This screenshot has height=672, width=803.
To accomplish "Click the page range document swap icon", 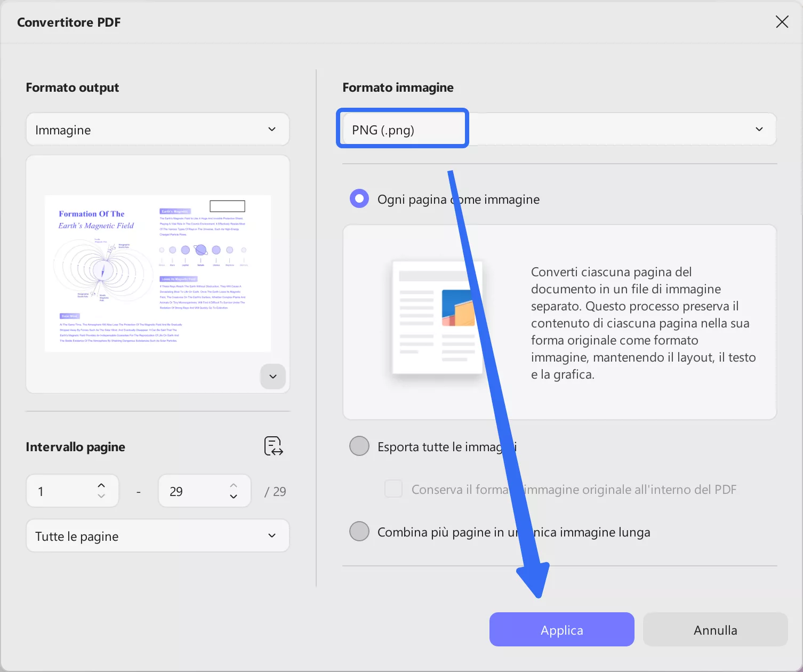I will point(272,446).
